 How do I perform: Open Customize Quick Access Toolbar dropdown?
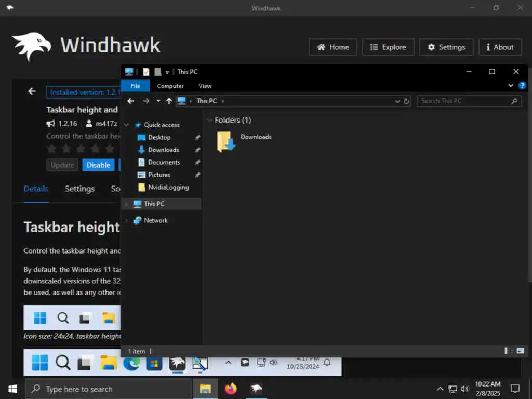167,72
